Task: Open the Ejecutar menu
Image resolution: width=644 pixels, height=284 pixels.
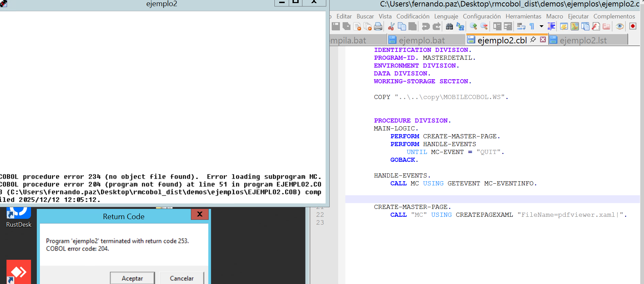Action: point(578,16)
